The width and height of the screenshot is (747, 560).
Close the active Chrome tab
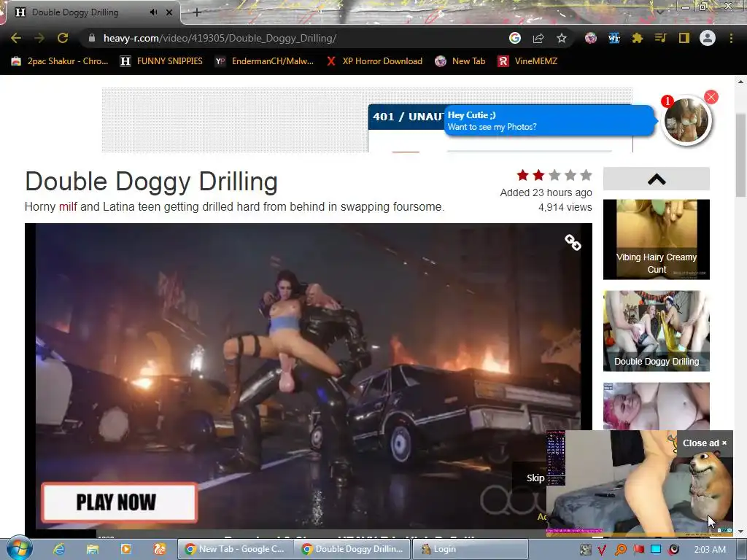click(x=169, y=12)
